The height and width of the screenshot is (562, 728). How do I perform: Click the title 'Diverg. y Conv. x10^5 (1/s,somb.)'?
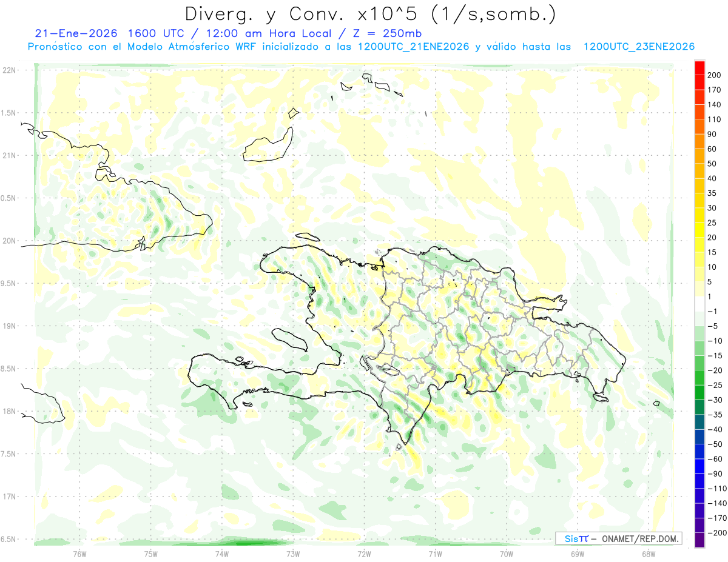click(x=370, y=13)
